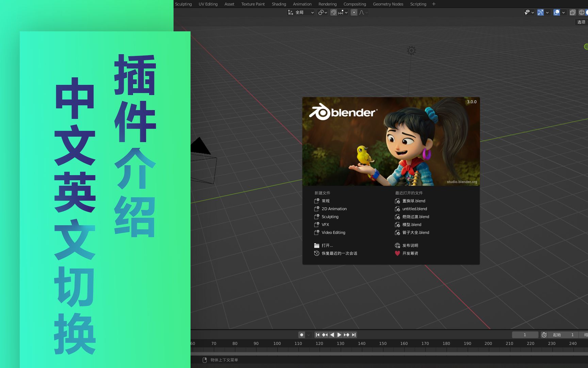Toggle proportional editing circle icon

click(354, 13)
